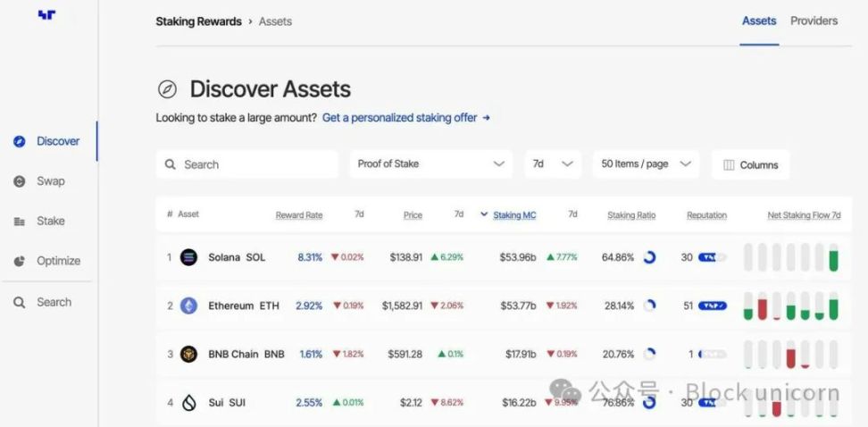This screenshot has height=427, width=868.
Task: Click Ethereum's 2.92% reward rate
Action: 309,306
